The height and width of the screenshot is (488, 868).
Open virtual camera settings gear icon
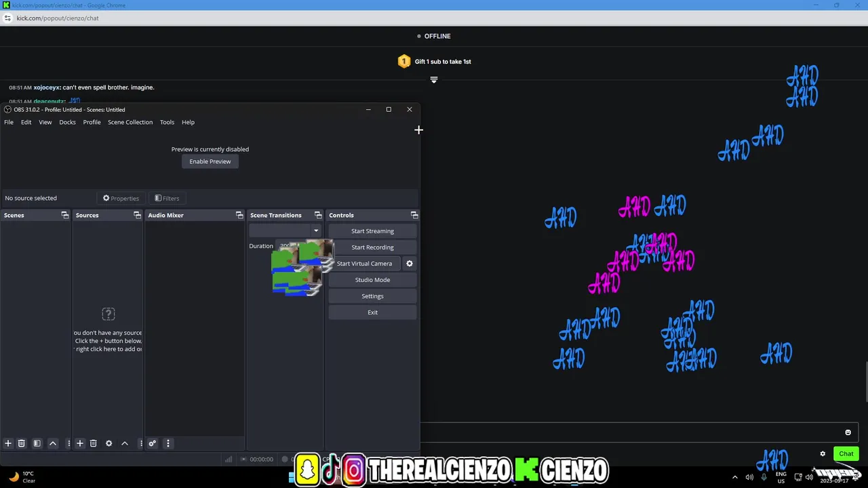tap(410, 264)
